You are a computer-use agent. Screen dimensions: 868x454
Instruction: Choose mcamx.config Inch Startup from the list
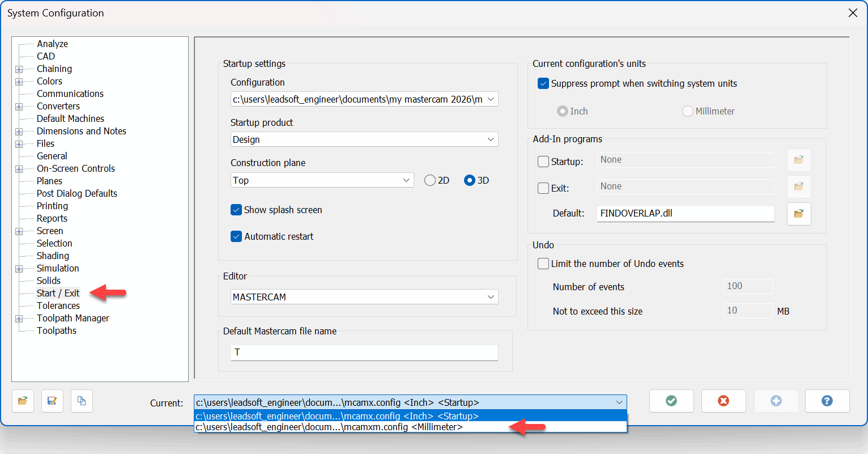410,416
